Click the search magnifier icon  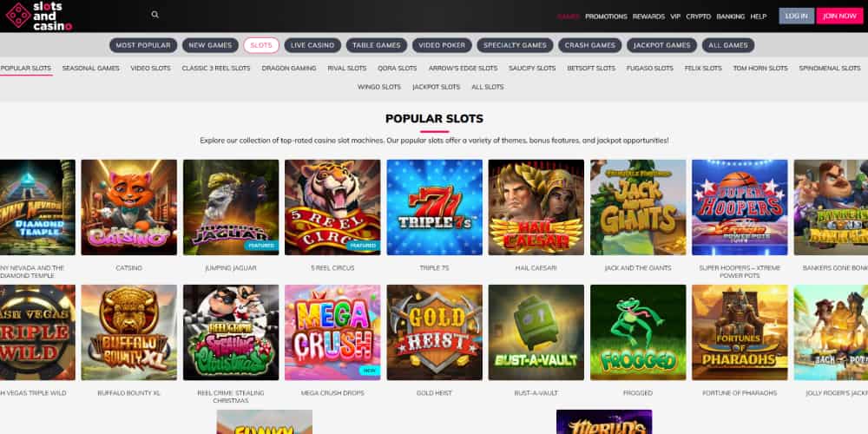(x=155, y=15)
